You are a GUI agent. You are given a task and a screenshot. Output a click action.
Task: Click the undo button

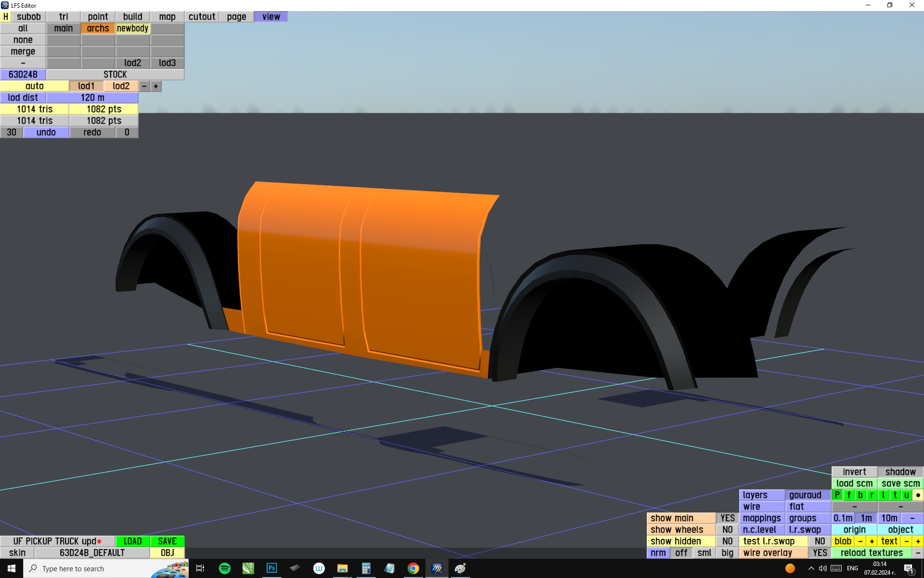point(46,132)
